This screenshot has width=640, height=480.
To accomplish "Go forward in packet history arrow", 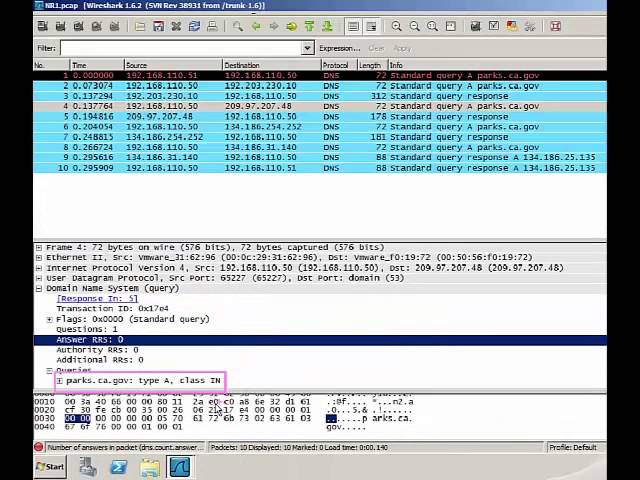I will tap(274, 27).
